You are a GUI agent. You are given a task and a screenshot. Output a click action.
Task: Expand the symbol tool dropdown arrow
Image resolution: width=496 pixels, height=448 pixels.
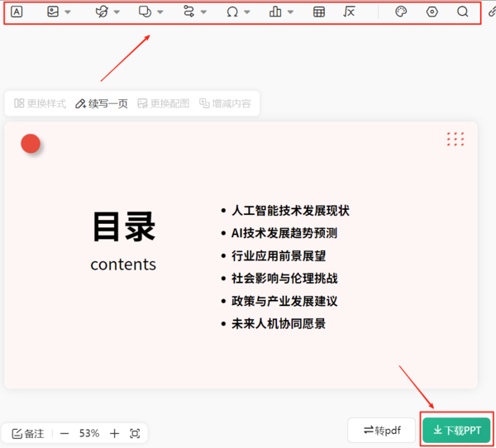[x=246, y=12]
